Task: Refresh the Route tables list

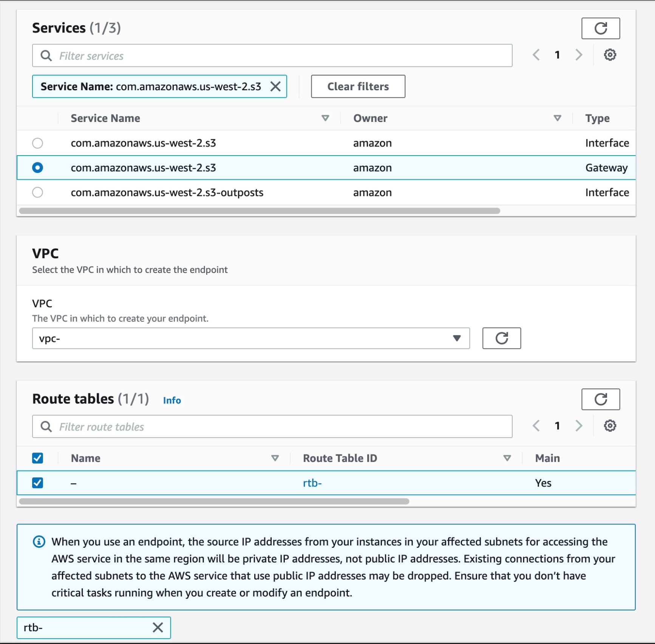Action: pos(601,399)
